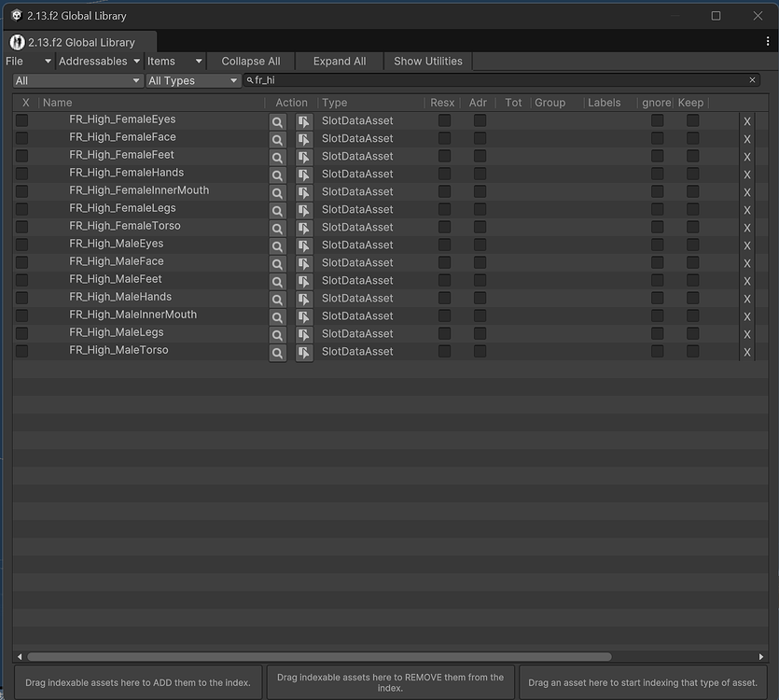
Task: Select the magnifier icon beside FR_High_MaleEyes
Action: click(x=277, y=244)
